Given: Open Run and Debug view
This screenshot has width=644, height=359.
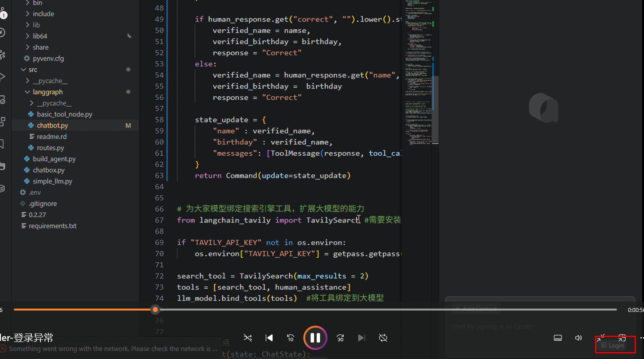Looking at the screenshot, I should point(3,77).
